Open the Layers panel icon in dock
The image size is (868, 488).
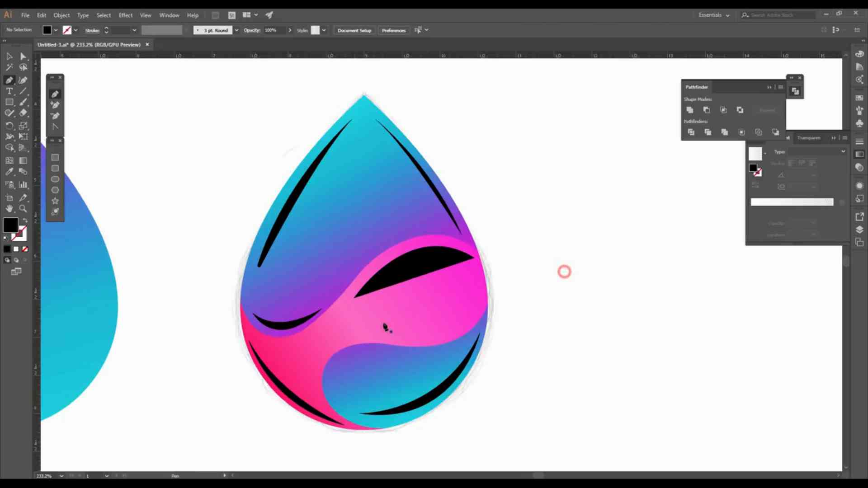(x=859, y=230)
